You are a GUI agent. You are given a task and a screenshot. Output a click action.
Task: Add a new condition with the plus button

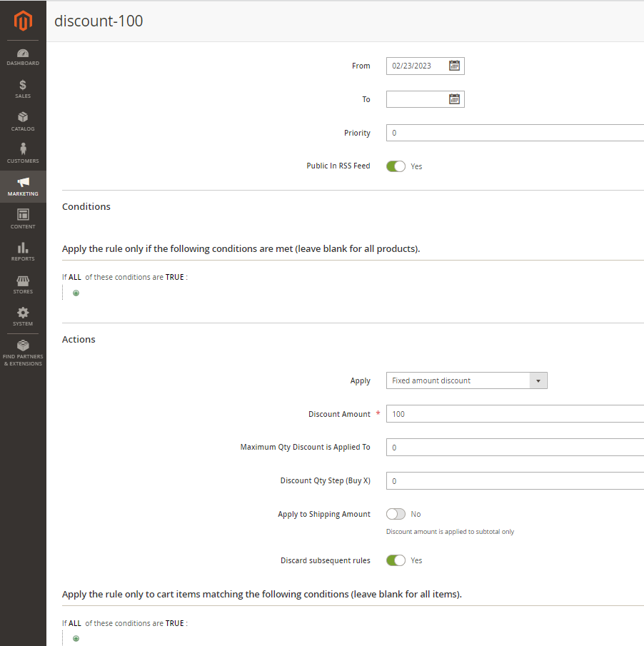coord(76,293)
